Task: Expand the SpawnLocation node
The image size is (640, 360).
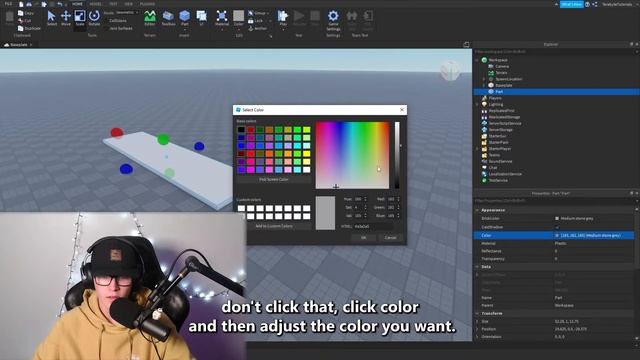Action: 484,79
